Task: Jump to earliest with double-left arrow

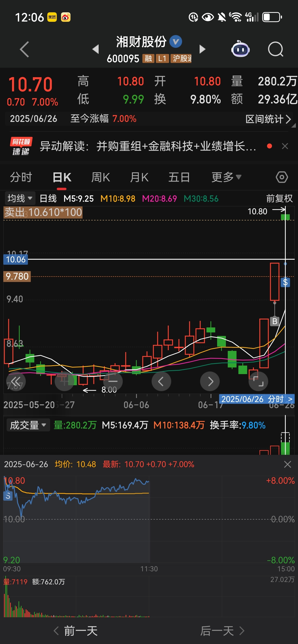Action: click(x=16, y=381)
